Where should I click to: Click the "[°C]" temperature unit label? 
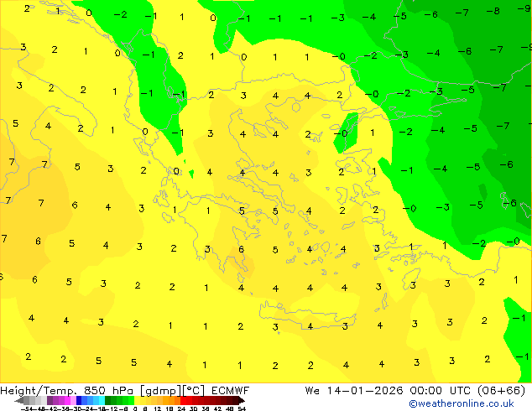(x=194, y=391)
